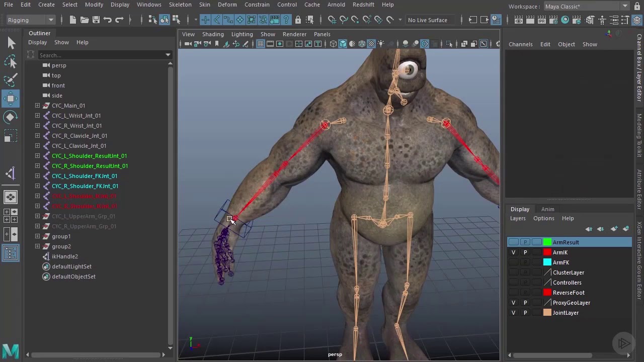Open the IPR render icon
The height and width of the screenshot is (362, 644).
tap(542, 20)
